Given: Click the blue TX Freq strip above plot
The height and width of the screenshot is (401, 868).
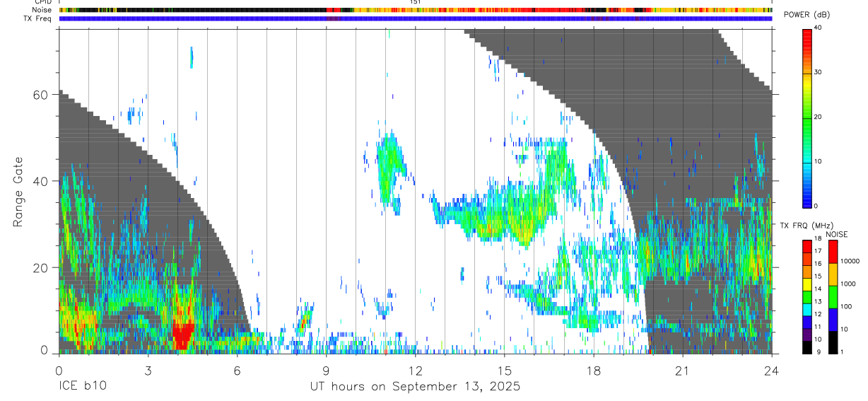Looking at the screenshot, I should coord(415,18).
